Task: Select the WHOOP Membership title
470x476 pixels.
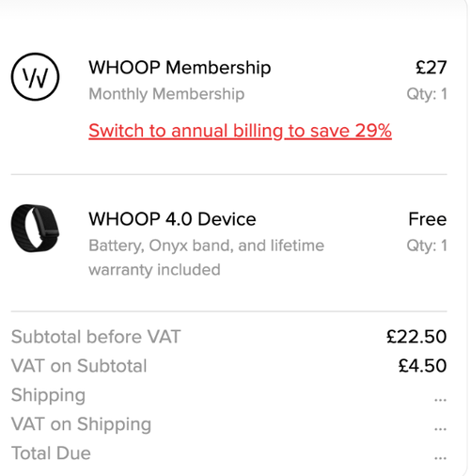Action: coord(180,67)
